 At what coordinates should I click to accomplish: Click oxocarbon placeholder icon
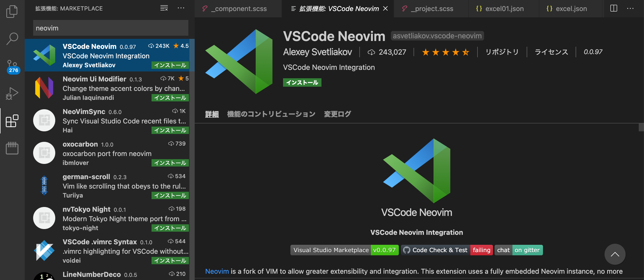pos(44,153)
